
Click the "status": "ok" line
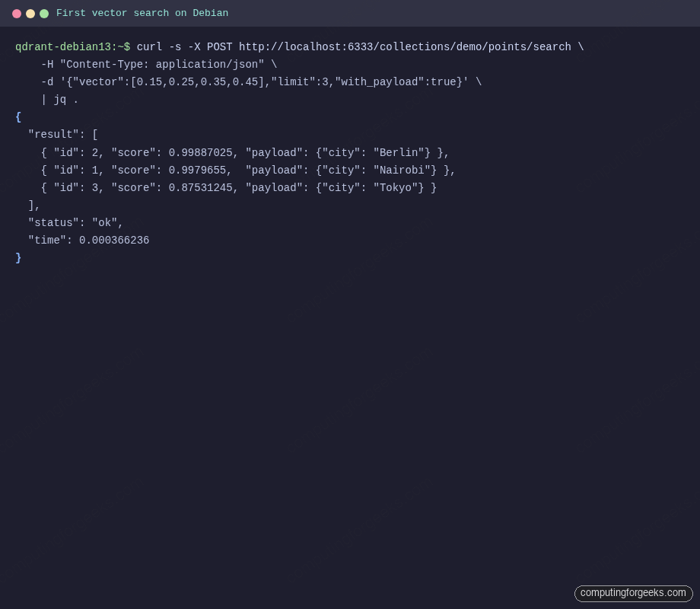(x=75, y=222)
